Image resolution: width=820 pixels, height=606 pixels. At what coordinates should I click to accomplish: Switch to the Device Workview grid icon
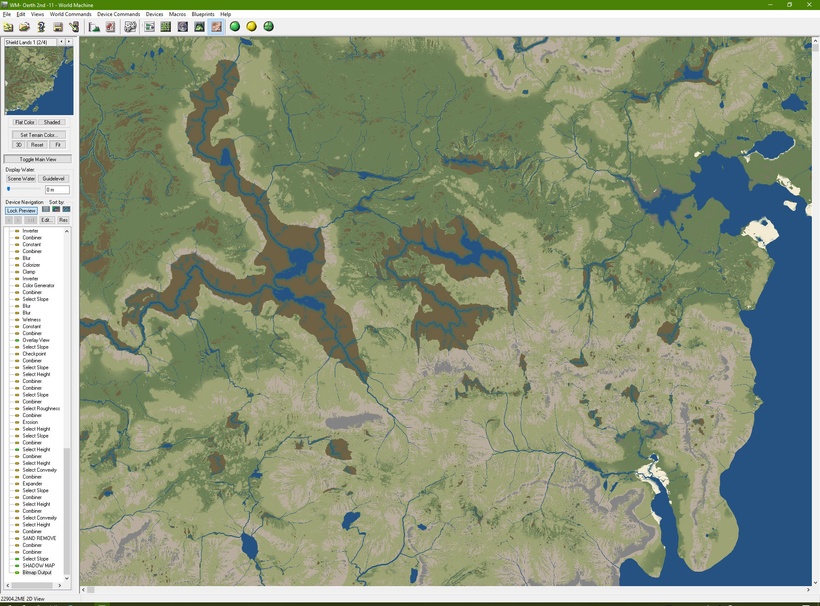[x=165, y=27]
